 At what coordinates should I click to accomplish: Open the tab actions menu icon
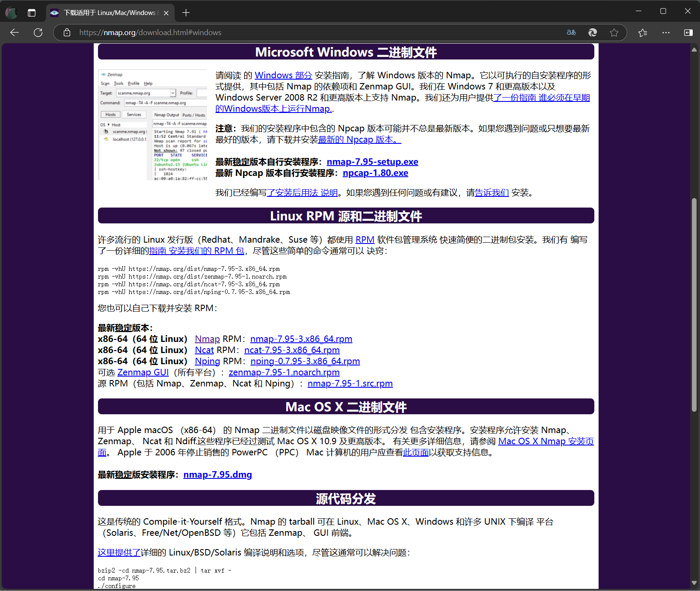32,13
